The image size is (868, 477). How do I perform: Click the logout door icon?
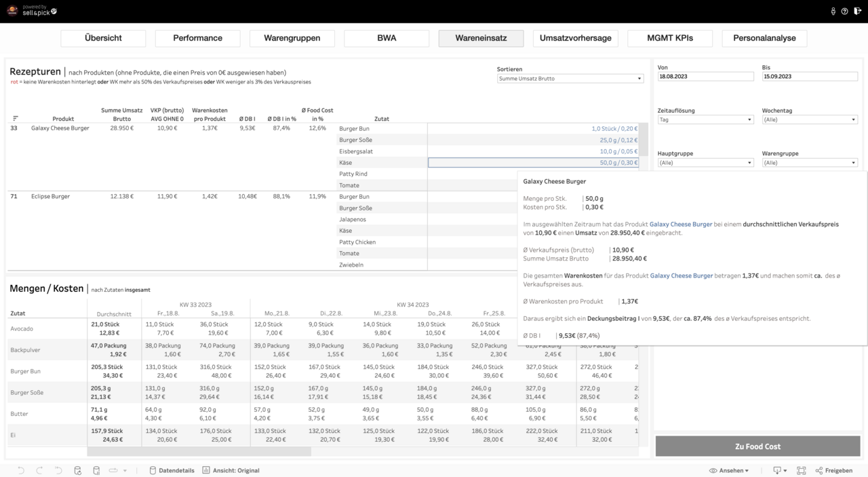point(856,12)
